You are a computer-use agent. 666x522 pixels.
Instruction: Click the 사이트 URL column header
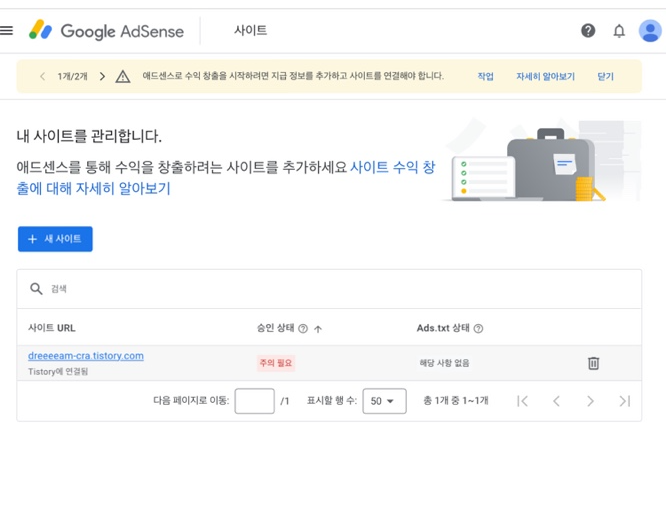pyautogui.click(x=52, y=328)
